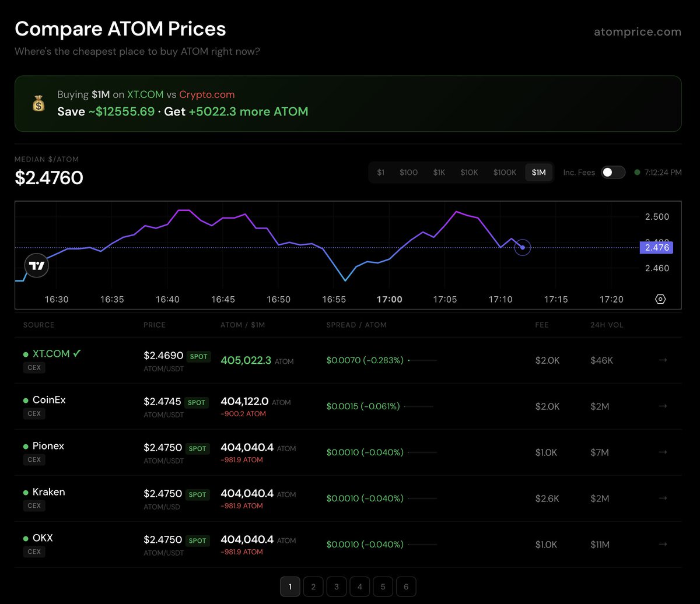Open the OKX exchange name

click(x=43, y=538)
